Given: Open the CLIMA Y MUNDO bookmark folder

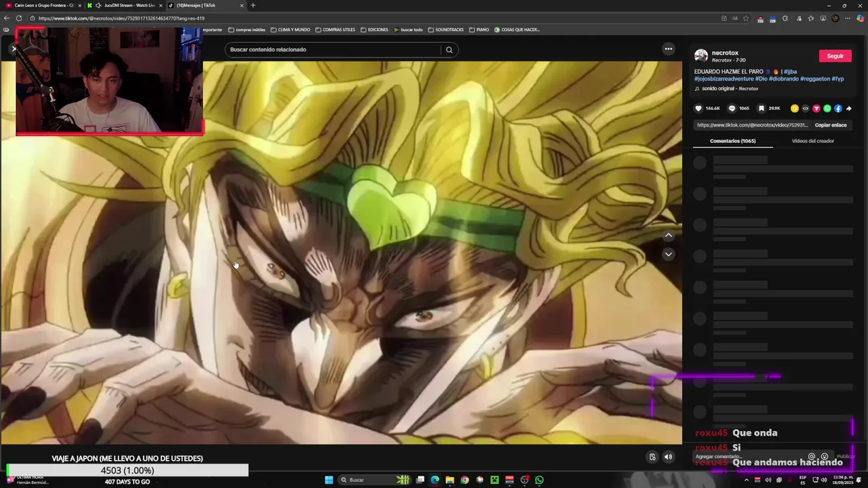Looking at the screenshot, I should pos(290,30).
